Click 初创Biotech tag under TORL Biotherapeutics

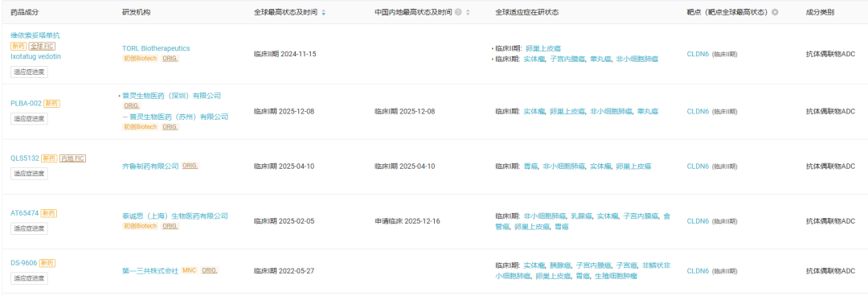pyautogui.click(x=140, y=58)
